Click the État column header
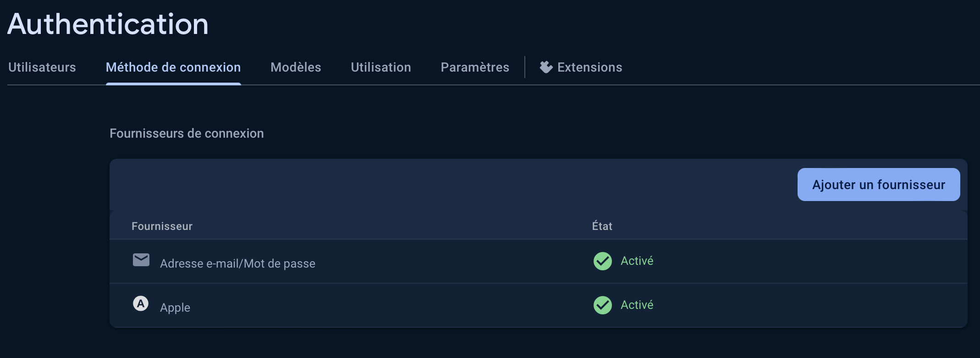The height and width of the screenshot is (358, 980). [602, 226]
